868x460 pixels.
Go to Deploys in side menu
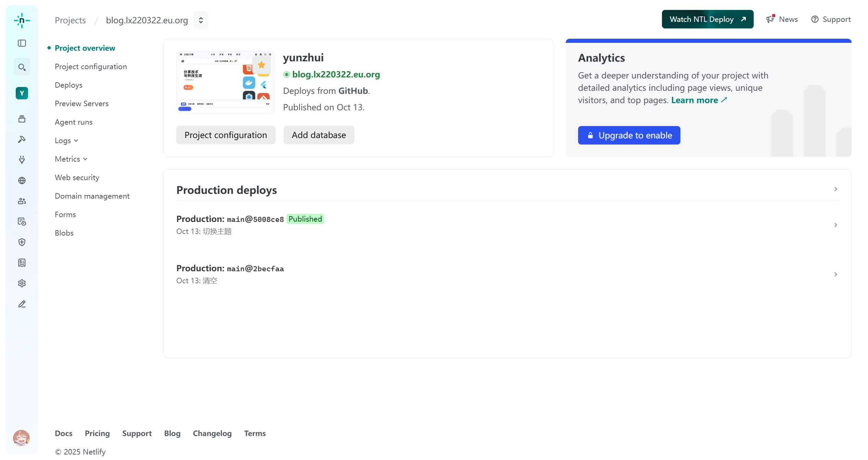[x=68, y=85]
